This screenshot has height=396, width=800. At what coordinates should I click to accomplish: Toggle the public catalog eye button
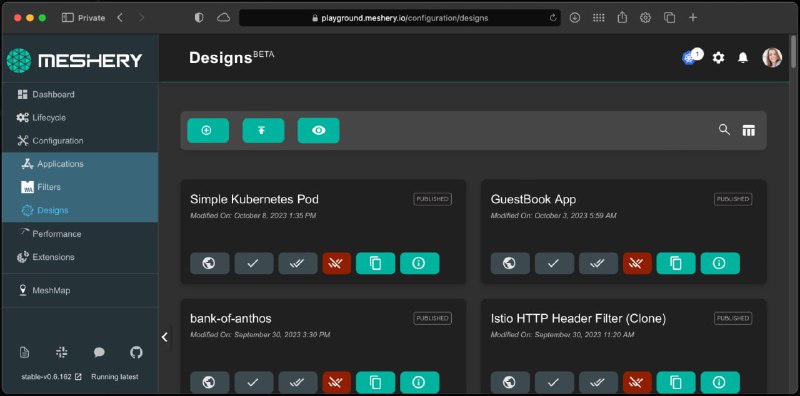tap(318, 131)
